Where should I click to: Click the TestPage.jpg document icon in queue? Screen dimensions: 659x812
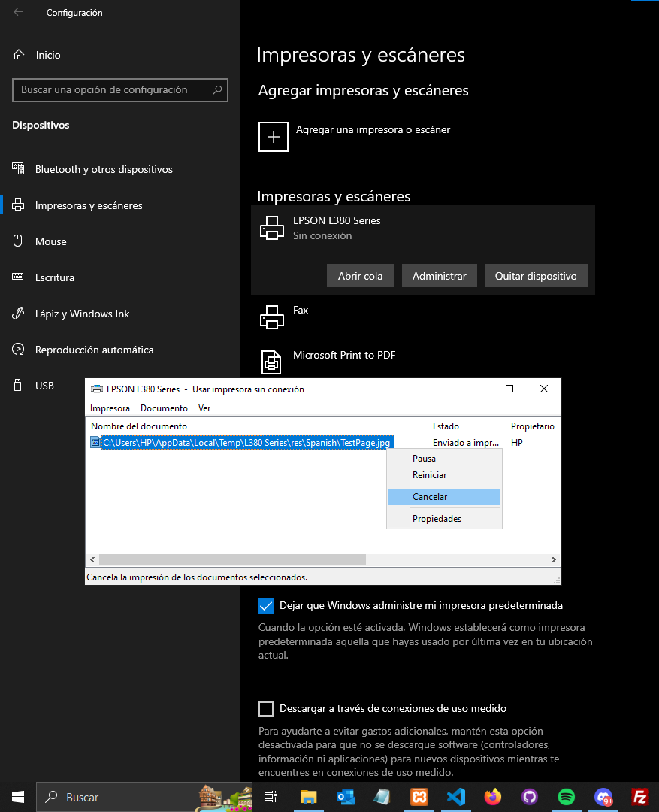pyautogui.click(x=95, y=443)
